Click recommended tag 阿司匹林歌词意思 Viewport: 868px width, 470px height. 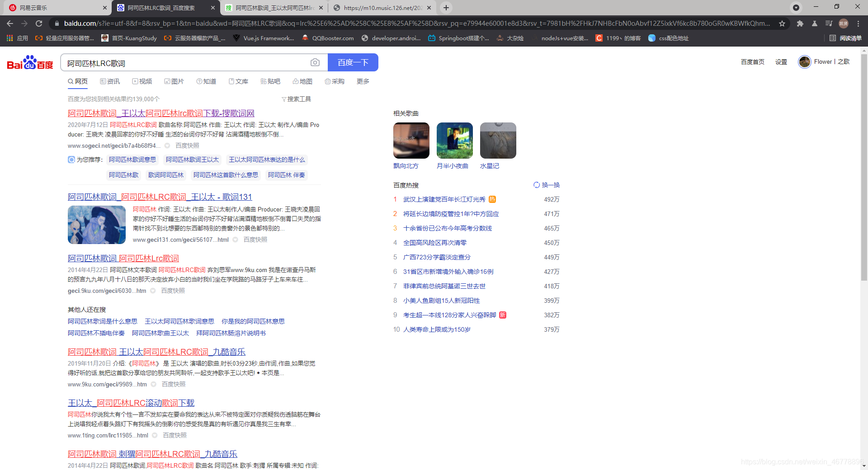pyautogui.click(x=132, y=160)
